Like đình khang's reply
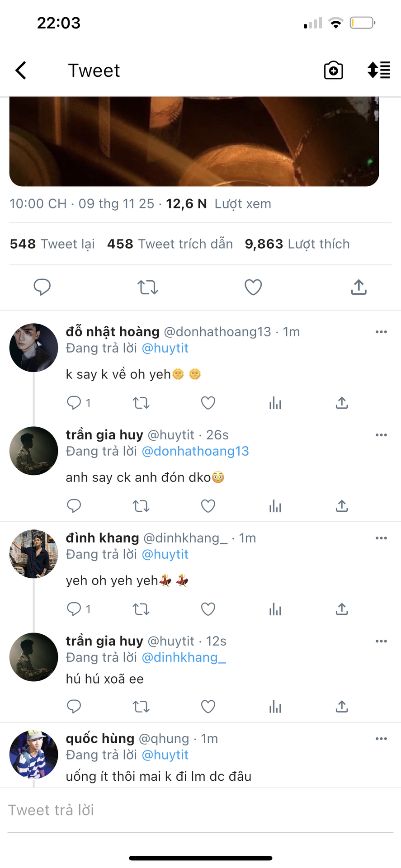This screenshot has height=868, width=401. (208, 609)
